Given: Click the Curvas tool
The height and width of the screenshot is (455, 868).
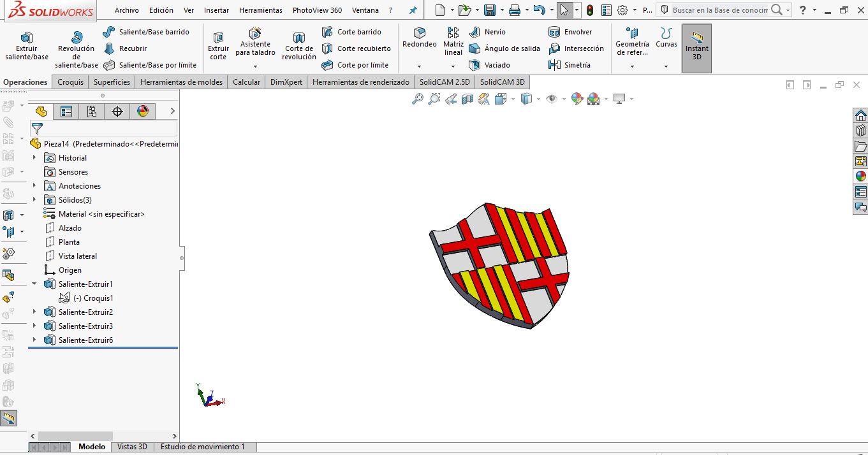Looking at the screenshot, I should tap(666, 38).
